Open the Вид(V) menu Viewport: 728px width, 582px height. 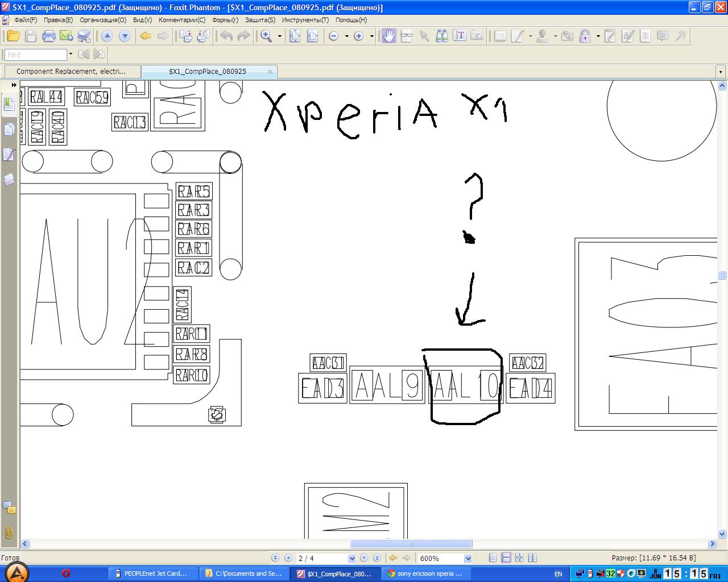tap(142, 20)
